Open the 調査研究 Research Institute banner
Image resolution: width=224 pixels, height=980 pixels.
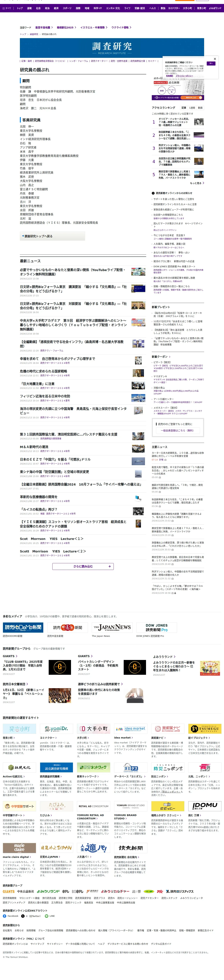point(112,48)
